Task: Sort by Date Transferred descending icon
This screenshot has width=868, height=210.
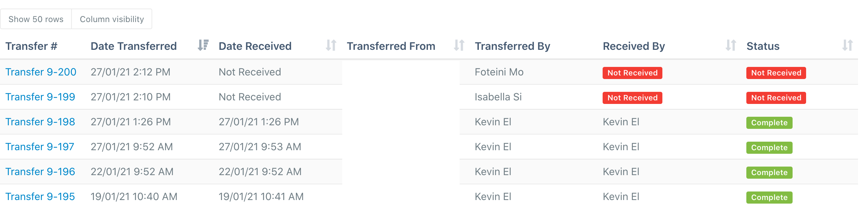Action: 203,45
